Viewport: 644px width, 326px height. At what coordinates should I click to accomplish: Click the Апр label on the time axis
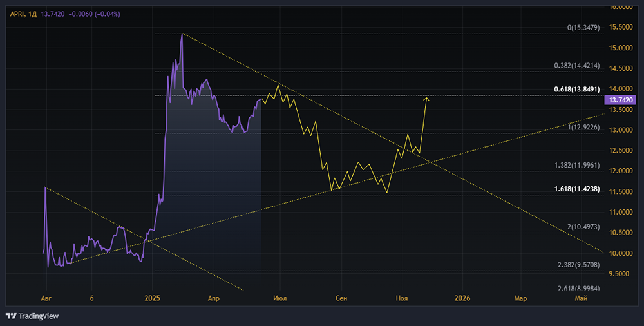tap(214, 298)
